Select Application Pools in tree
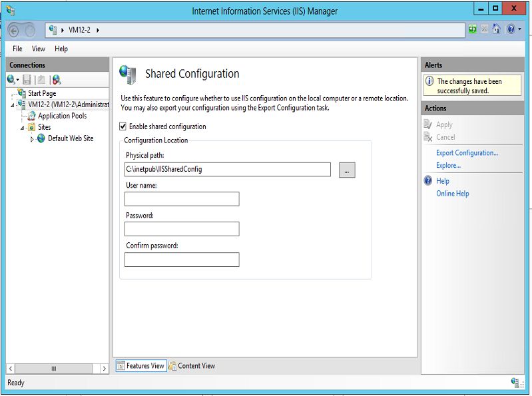Screen dimensions: 532x396 63,116
